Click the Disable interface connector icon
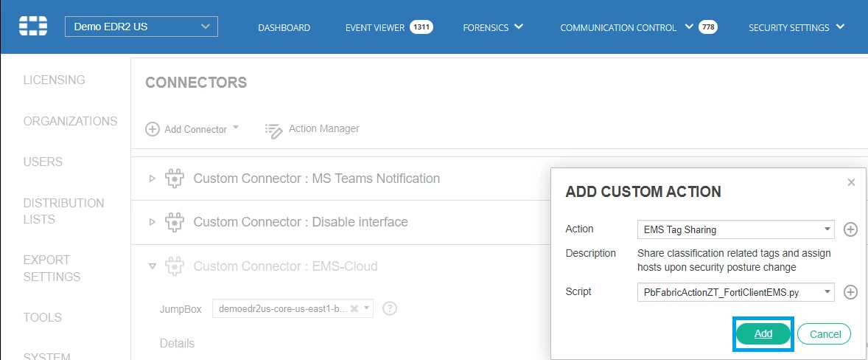Image resolution: width=868 pixels, height=360 pixels. point(175,223)
